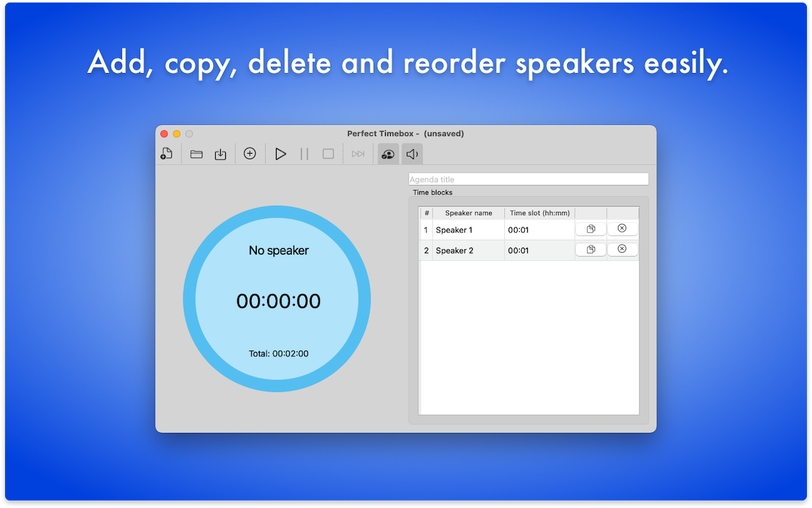812x508 pixels.
Task: Start the timer with the play button
Action: pyautogui.click(x=280, y=154)
